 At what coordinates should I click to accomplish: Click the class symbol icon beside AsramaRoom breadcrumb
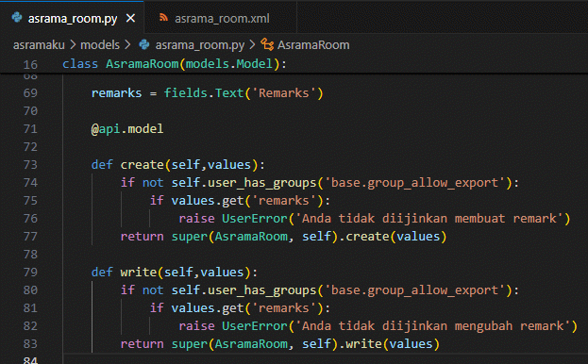267,44
